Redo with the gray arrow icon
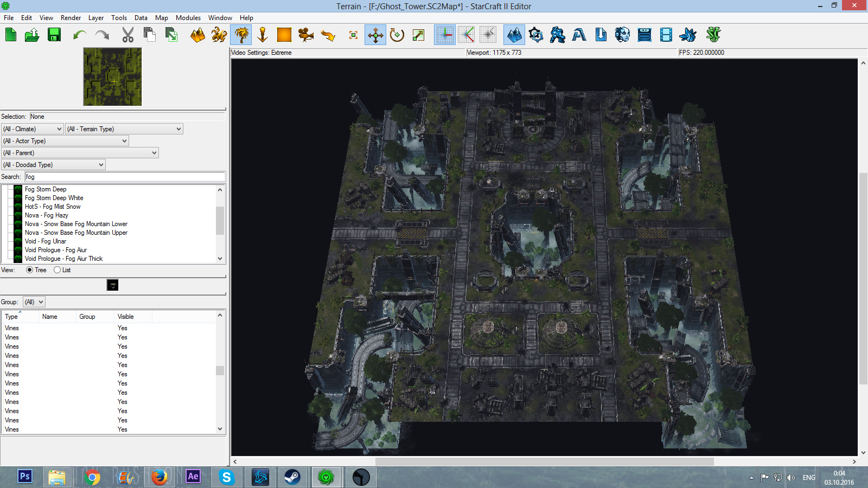Screen dimensions: 868x488 (x=102, y=35)
